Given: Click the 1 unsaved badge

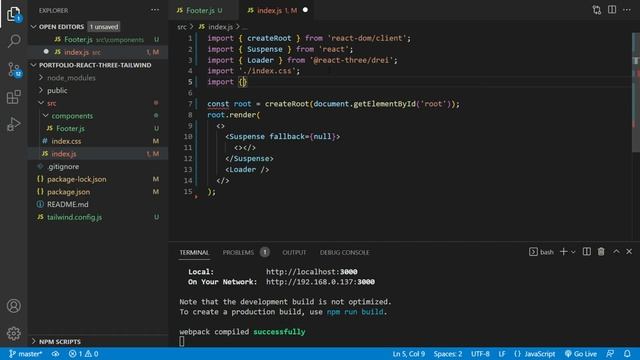Looking at the screenshot, I should point(104,27).
